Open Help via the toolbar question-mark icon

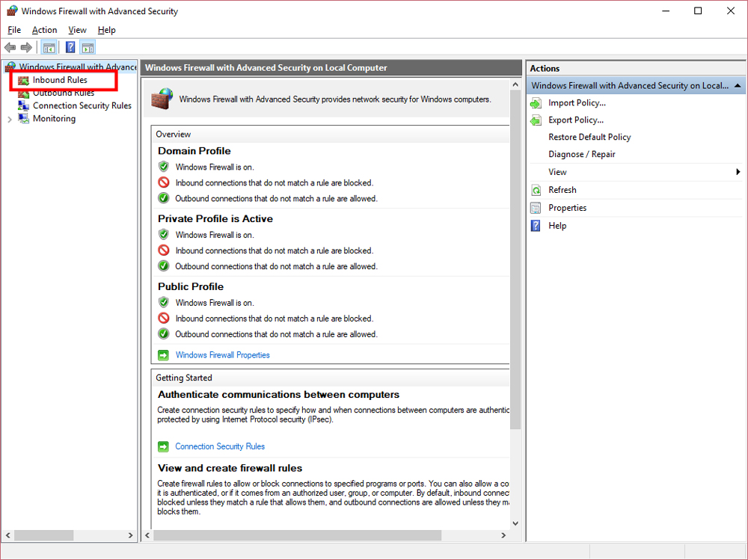[x=70, y=47]
